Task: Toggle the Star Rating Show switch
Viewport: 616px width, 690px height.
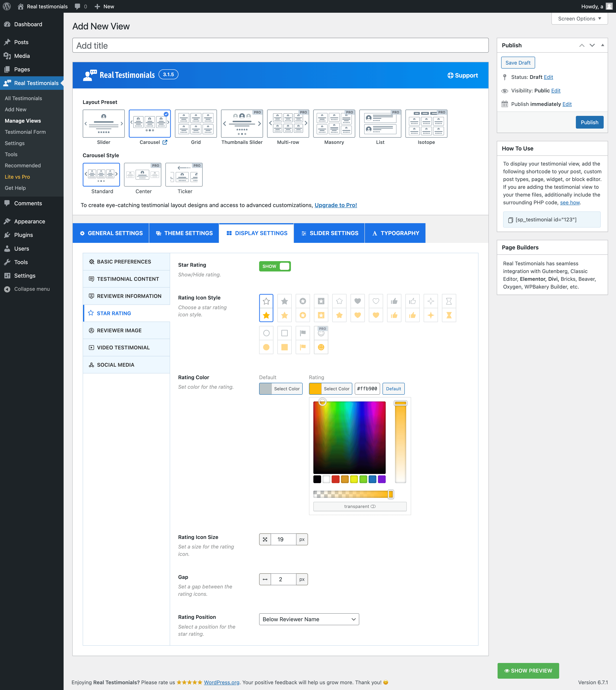Action: click(x=275, y=266)
